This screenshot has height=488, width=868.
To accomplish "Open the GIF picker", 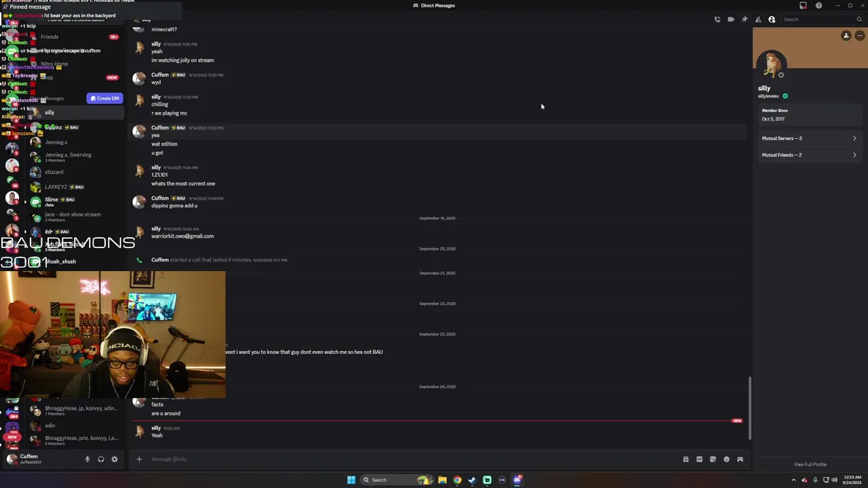I will (x=699, y=460).
